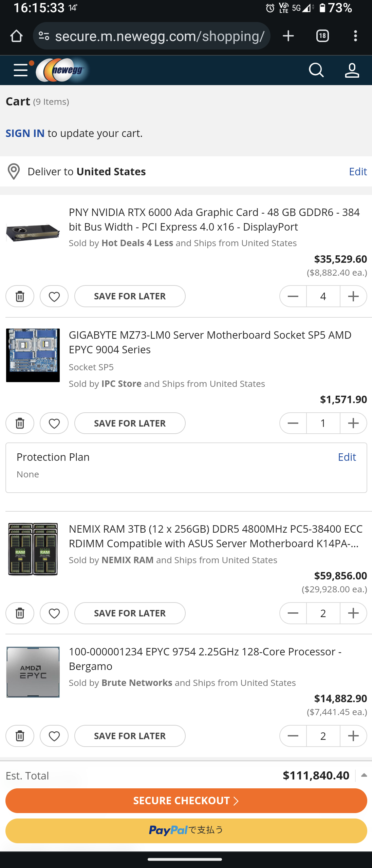Delete the NEMIX RAM item from cart

[x=20, y=613]
